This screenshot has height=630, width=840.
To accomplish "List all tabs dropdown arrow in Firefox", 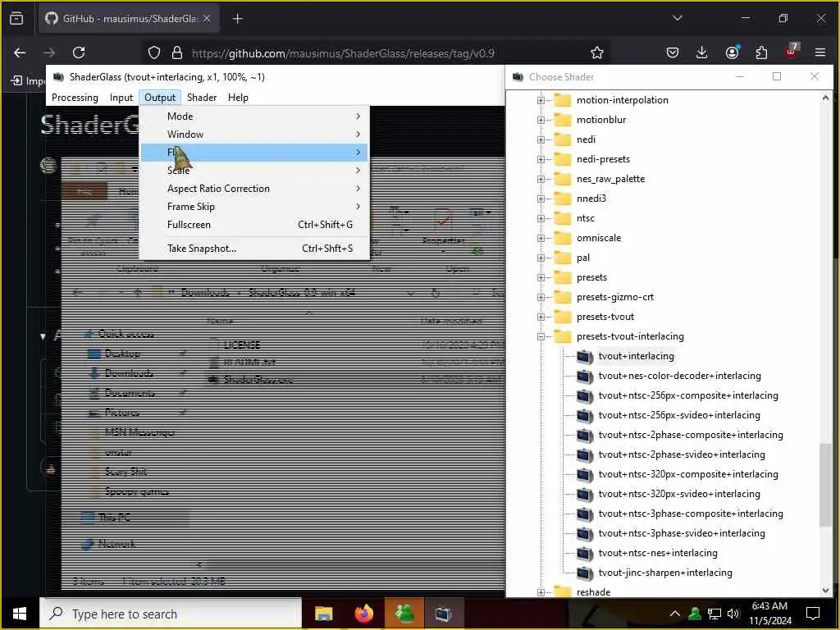I will pos(677,18).
